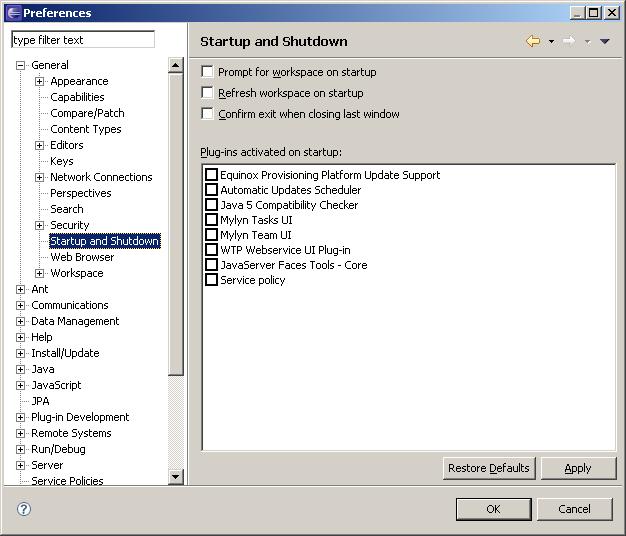Image resolution: width=626 pixels, height=536 pixels.
Task: Open Web Browser preferences
Action: 82,257
